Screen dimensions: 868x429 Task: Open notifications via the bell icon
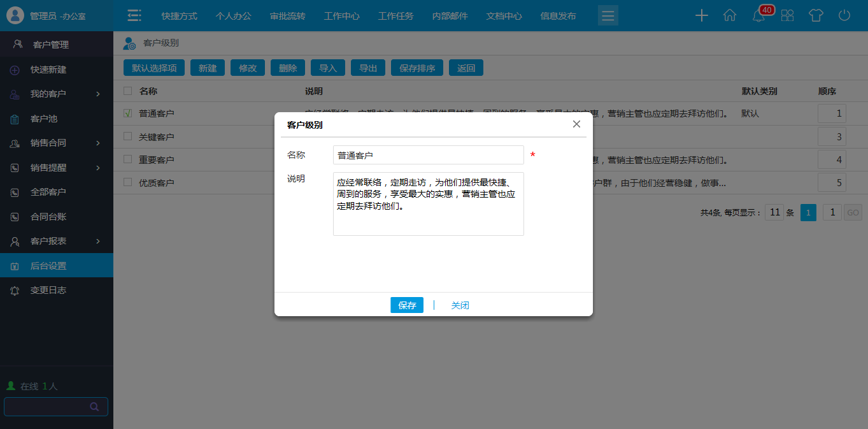coord(758,15)
